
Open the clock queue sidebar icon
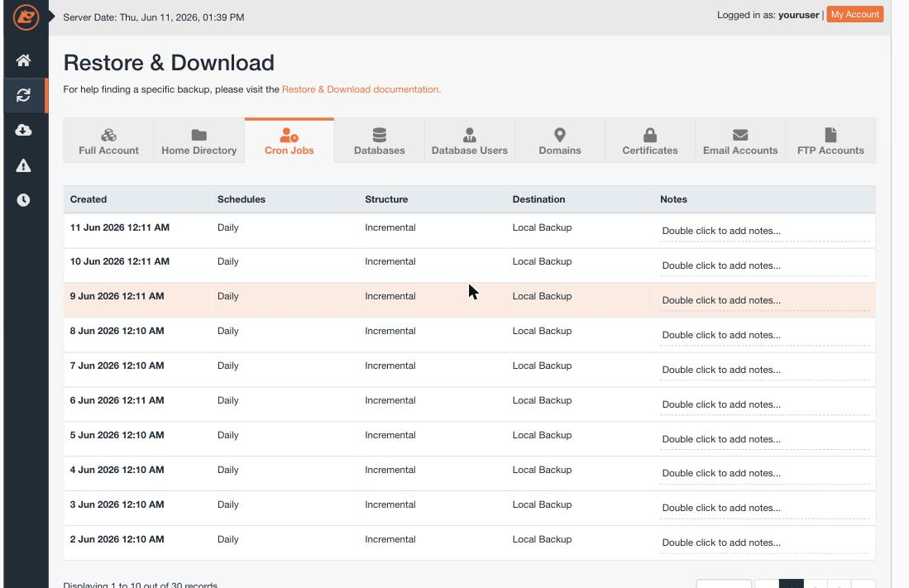(x=23, y=200)
